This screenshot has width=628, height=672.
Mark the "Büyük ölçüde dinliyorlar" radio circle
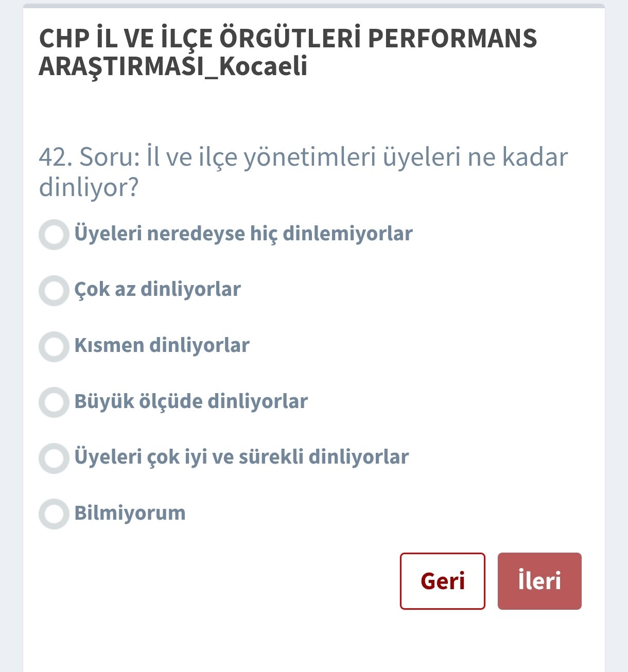tap(54, 402)
